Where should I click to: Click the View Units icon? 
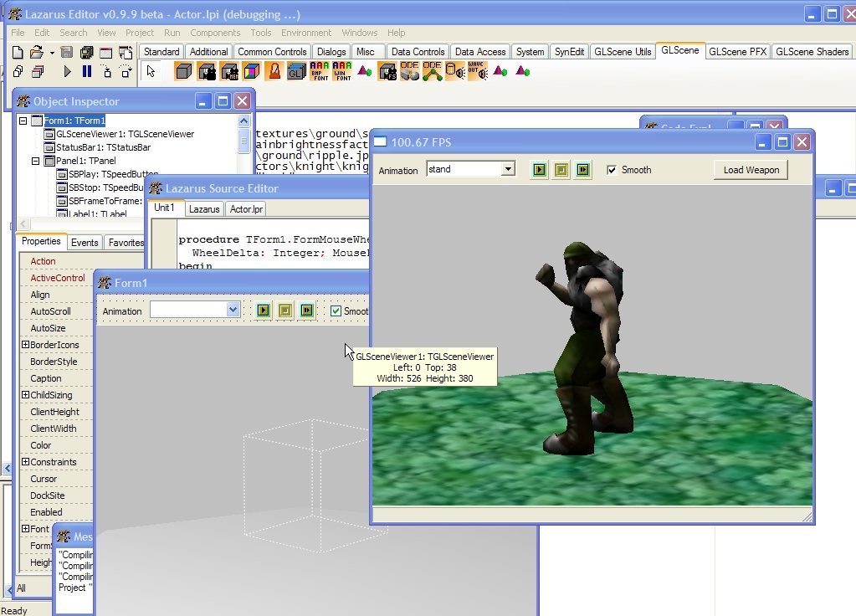pos(18,71)
